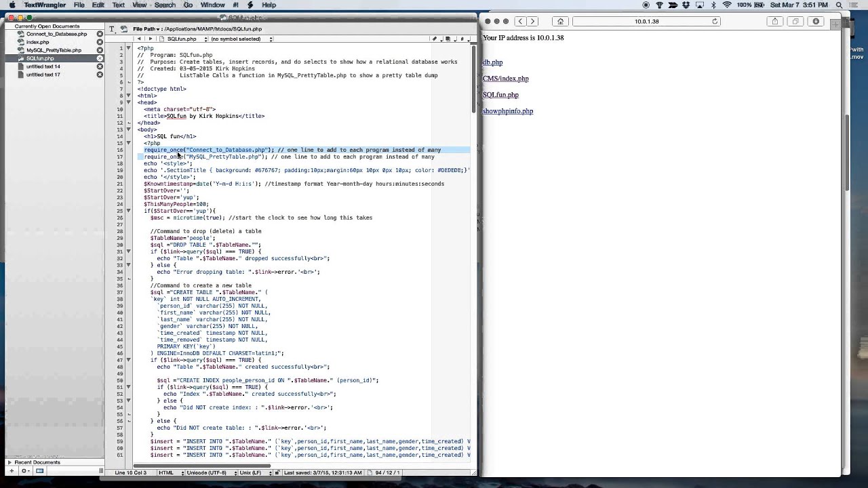
Task: Collapse the fold triangle at line 9
Action: (x=128, y=102)
